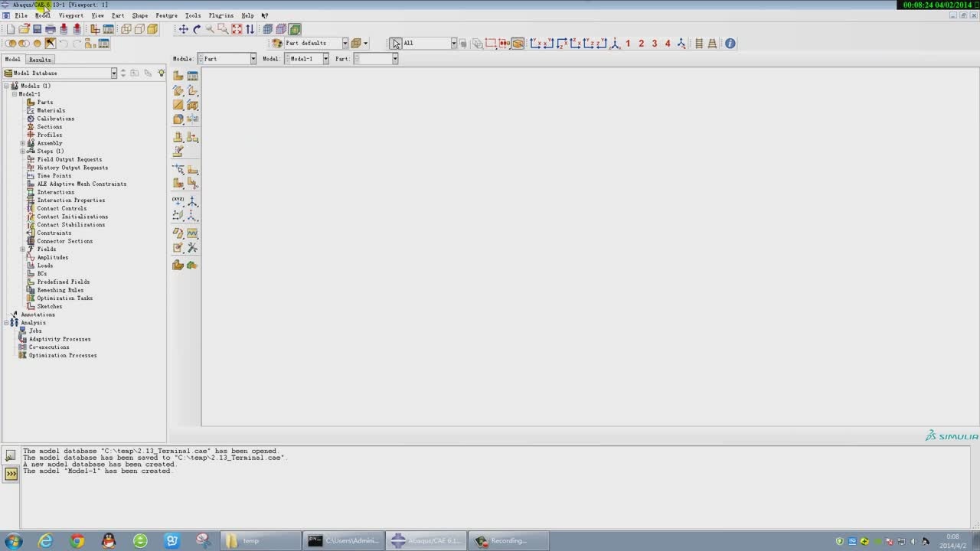Click the Save model database icon
Image resolution: width=980 pixels, height=551 pixels.
pos(37,29)
